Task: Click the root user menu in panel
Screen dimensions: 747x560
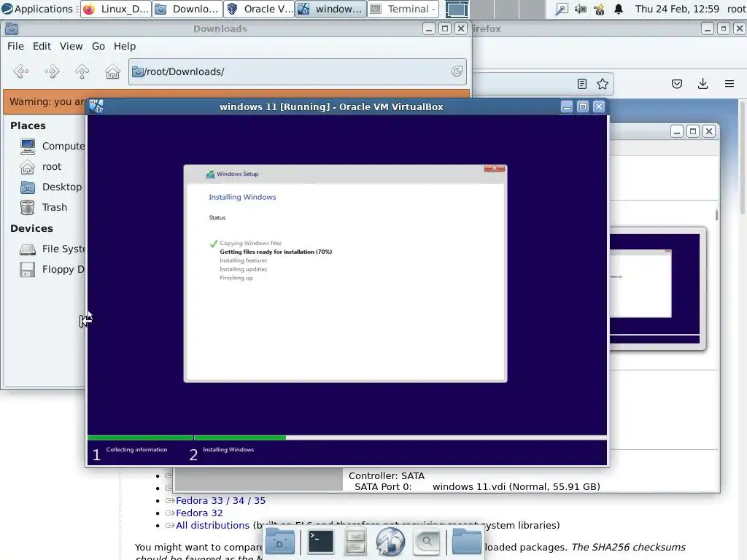Action: 736,9
